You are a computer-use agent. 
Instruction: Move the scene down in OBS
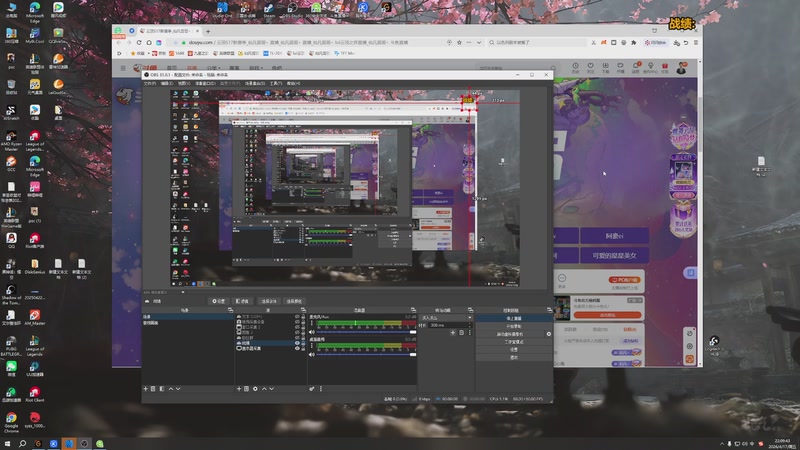click(x=178, y=389)
